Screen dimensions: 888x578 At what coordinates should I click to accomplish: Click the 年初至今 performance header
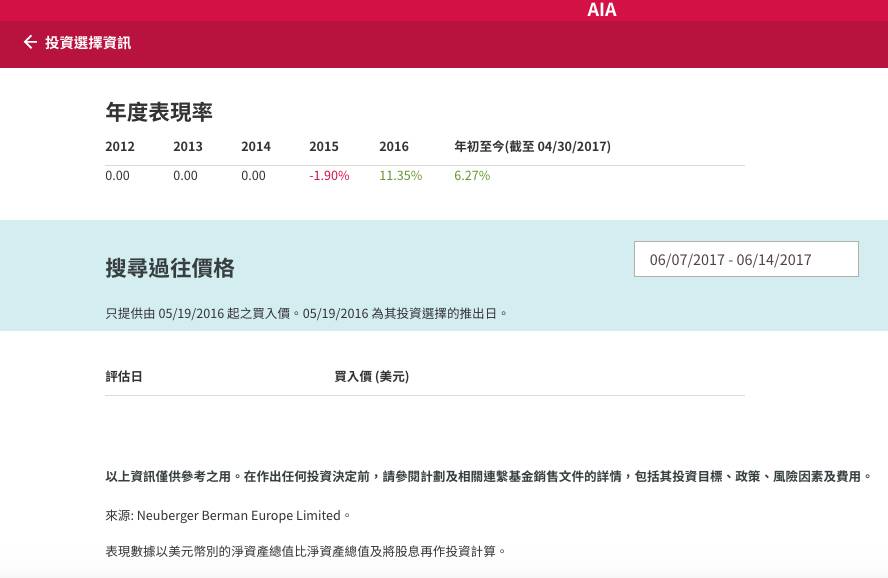(532, 146)
